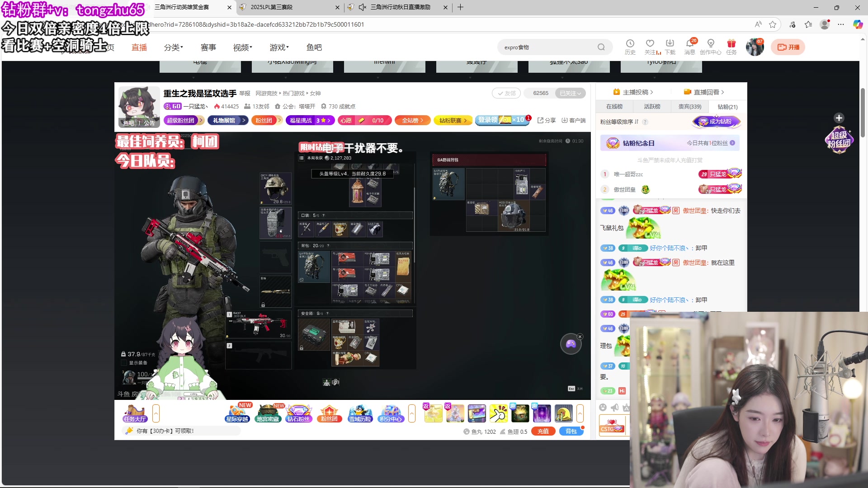Open the 直播 navigation tab
The height and width of the screenshot is (488, 868).
click(139, 47)
